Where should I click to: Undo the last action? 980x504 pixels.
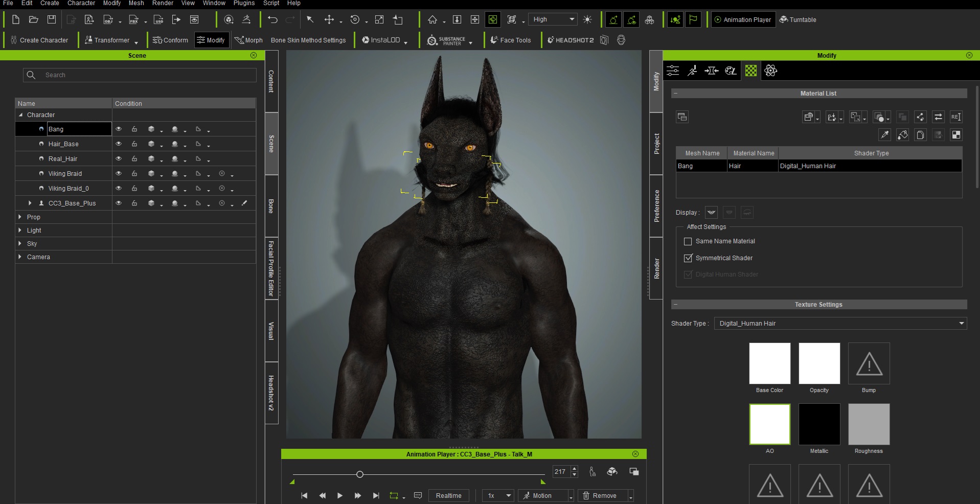click(x=272, y=19)
